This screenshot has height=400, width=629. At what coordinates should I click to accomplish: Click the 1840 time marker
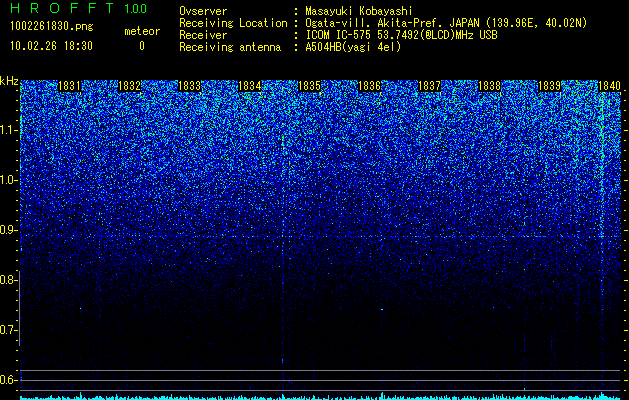pos(609,86)
